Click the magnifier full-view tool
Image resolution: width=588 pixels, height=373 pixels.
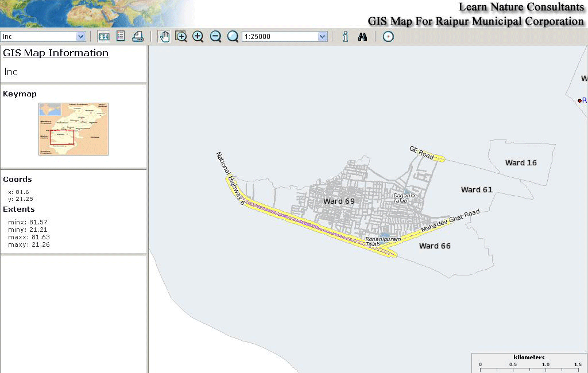(x=233, y=36)
